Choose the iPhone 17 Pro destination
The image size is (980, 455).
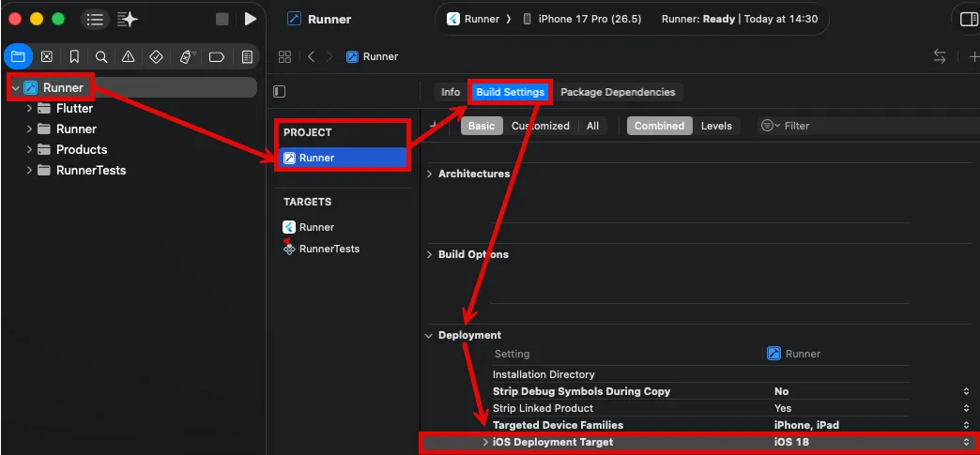582,19
